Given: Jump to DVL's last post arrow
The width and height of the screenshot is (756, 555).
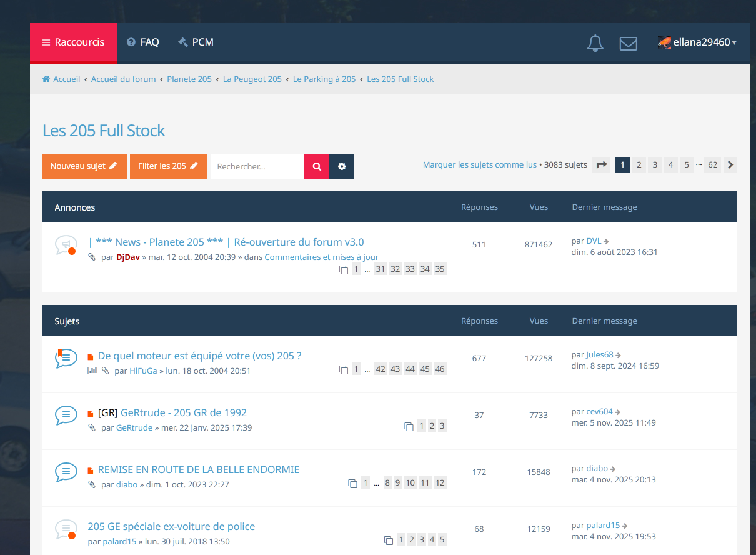Looking at the screenshot, I should click(606, 241).
